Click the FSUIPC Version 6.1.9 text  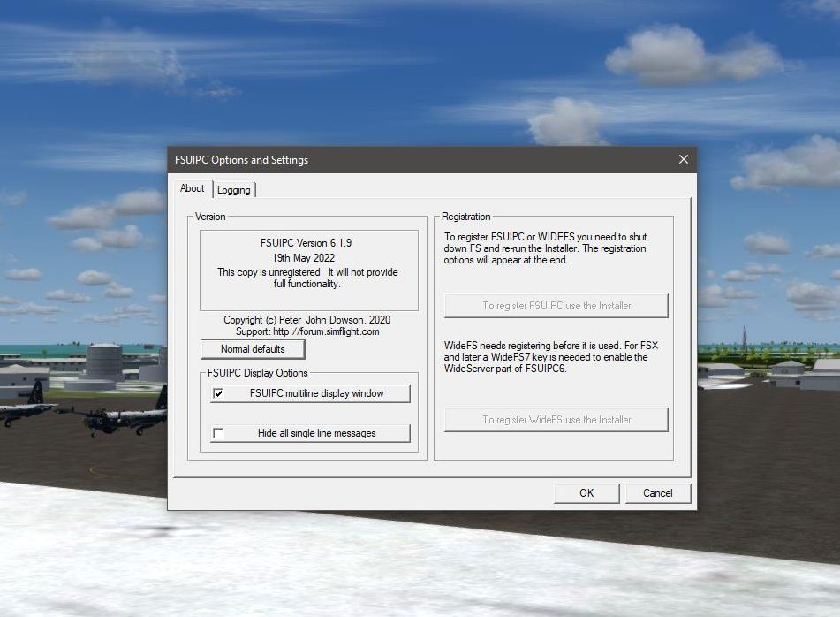307,242
